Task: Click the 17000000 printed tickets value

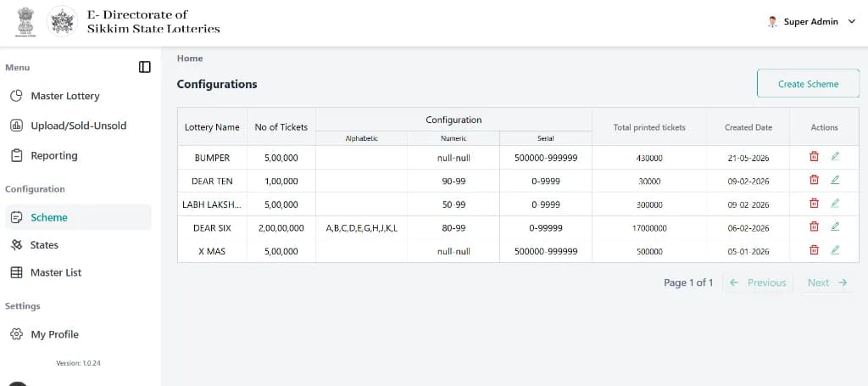Action: [x=649, y=227]
